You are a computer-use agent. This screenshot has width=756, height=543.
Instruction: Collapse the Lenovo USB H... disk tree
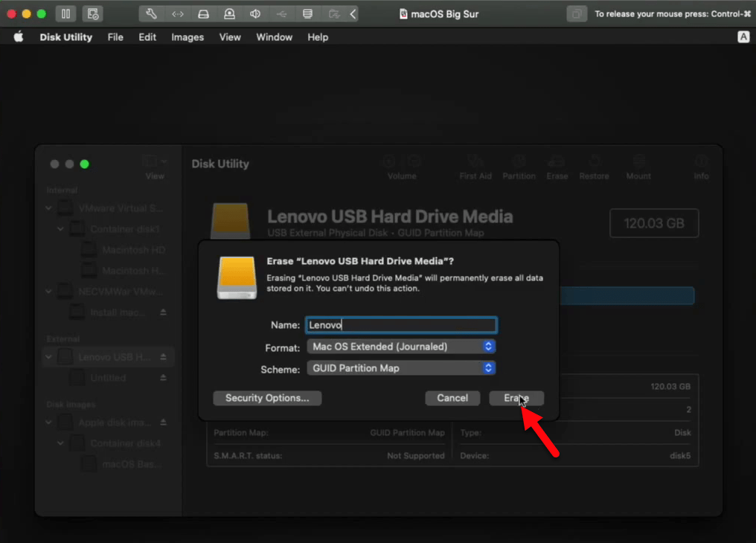pyautogui.click(x=48, y=357)
